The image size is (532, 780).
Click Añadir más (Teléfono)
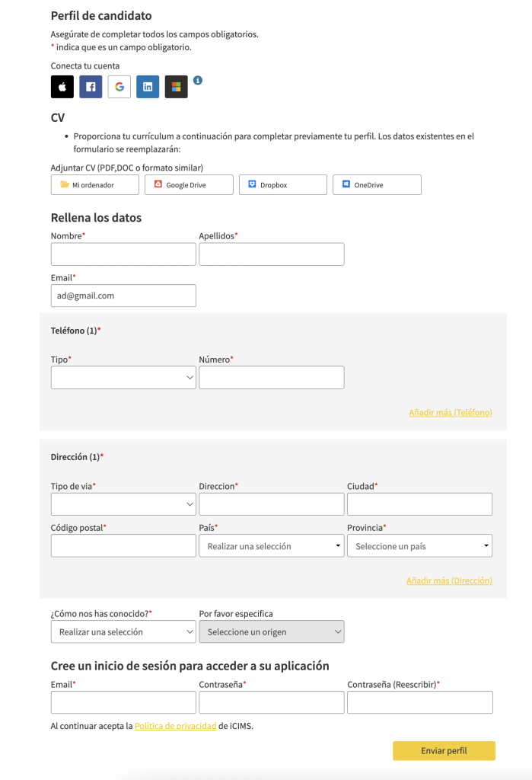pos(450,412)
